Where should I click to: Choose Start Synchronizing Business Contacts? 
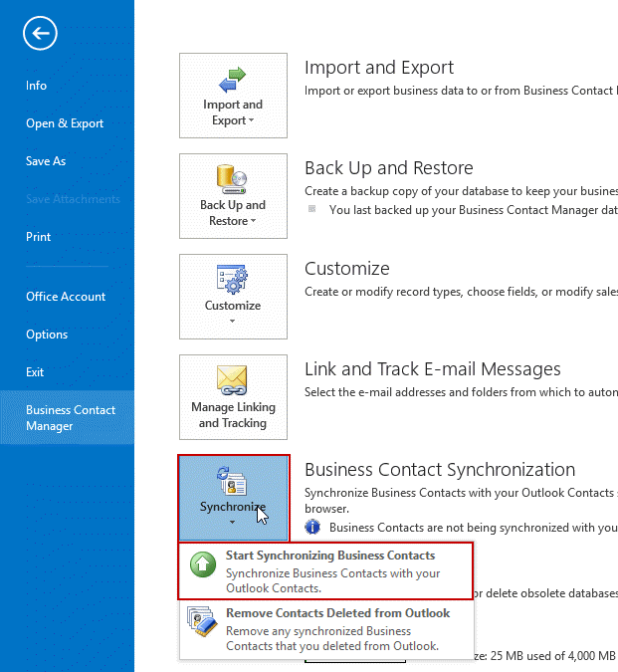pyautogui.click(x=325, y=570)
